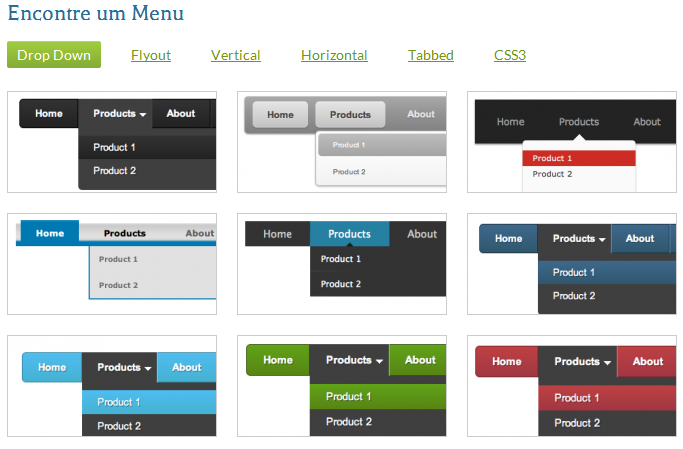
Task: Choose the flat dark menu with teal Products
Action: pos(342,264)
